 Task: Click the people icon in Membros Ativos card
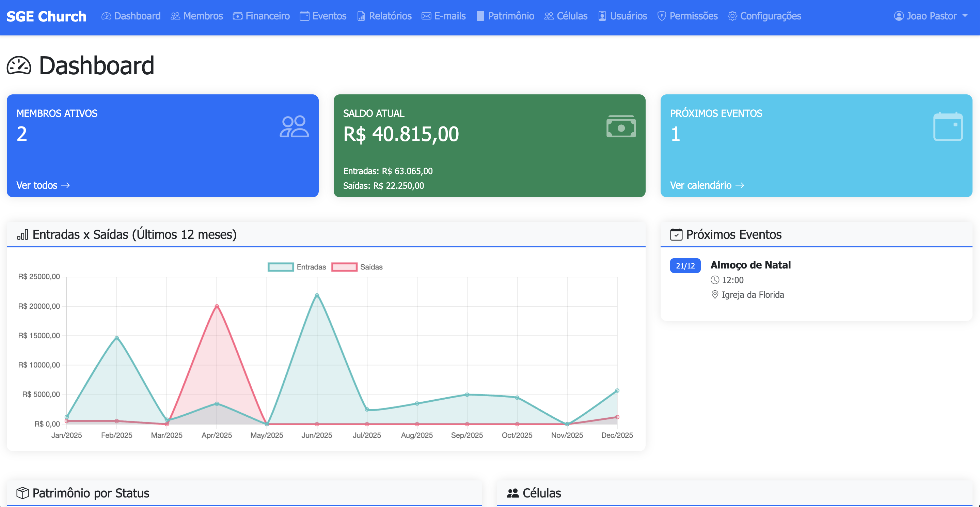click(x=294, y=126)
